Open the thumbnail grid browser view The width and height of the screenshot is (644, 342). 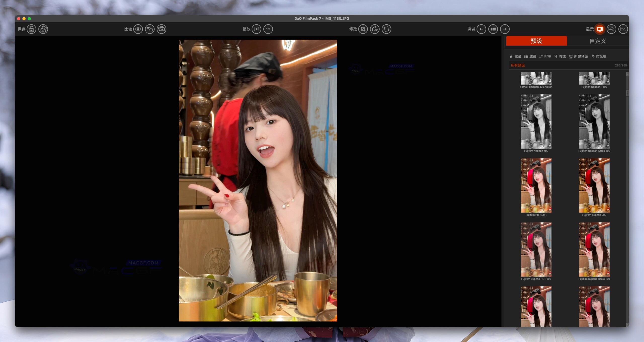493,29
